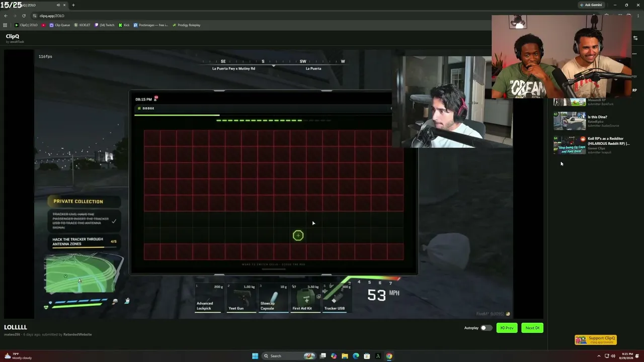Click the Yeet Gun inventory slot

point(241,298)
